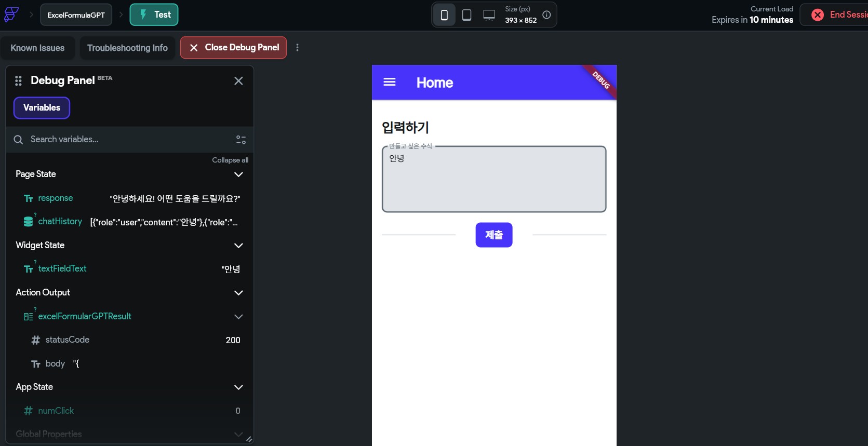Select the response variable row

pos(130,198)
